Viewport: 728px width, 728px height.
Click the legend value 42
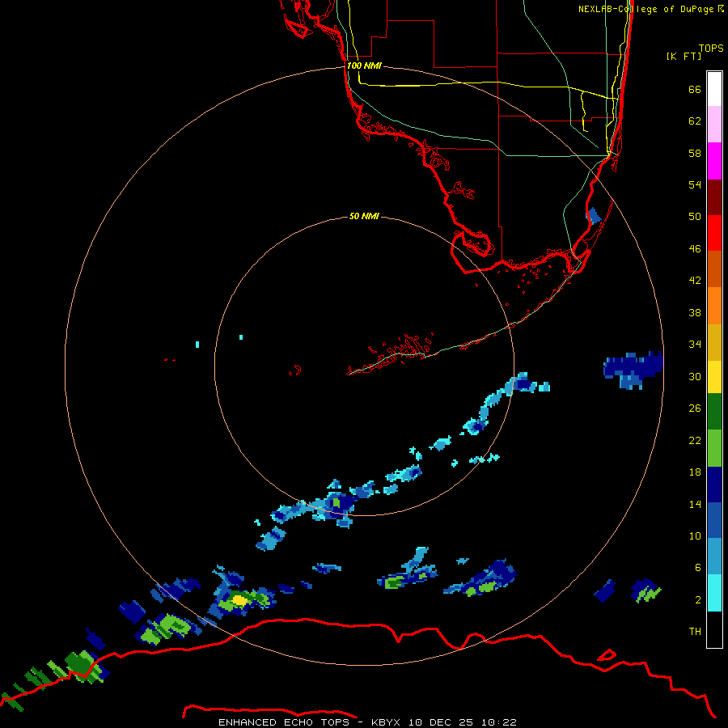(x=695, y=280)
